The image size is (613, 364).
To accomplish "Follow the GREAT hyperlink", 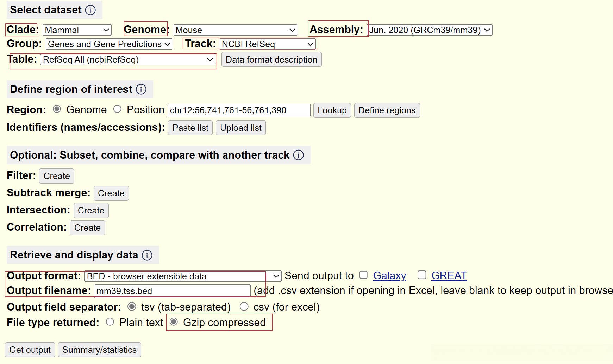I will [449, 276].
